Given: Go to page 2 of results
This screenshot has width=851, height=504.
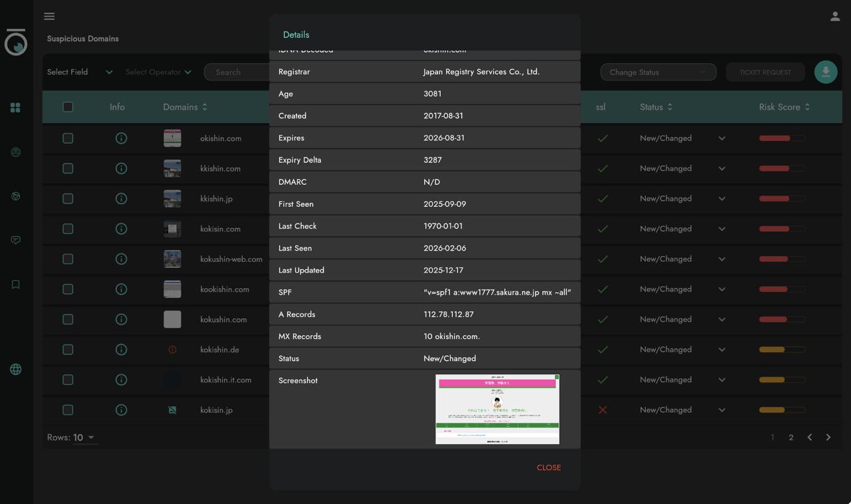Looking at the screenshot, I should coord(791,438).
